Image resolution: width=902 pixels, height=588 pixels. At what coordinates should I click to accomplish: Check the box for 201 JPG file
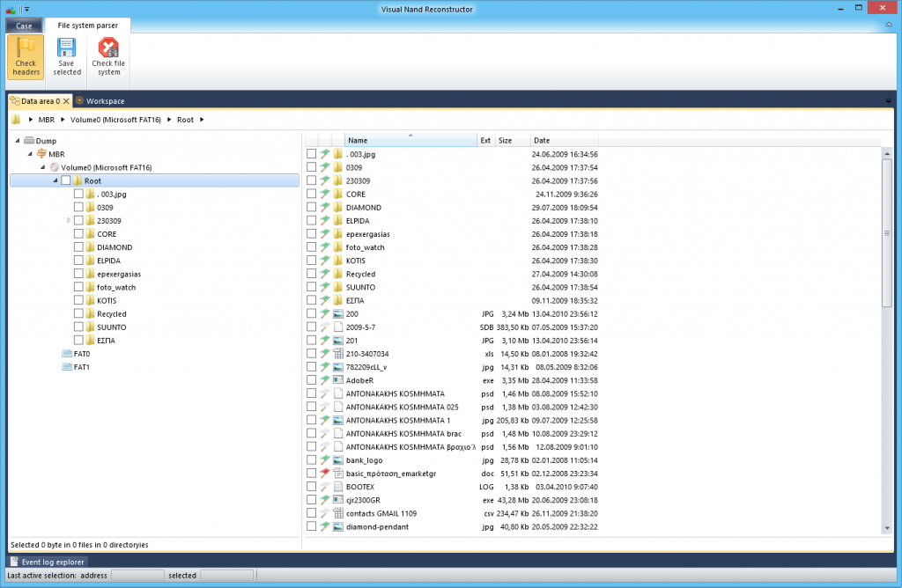click(x=311, y=341)
